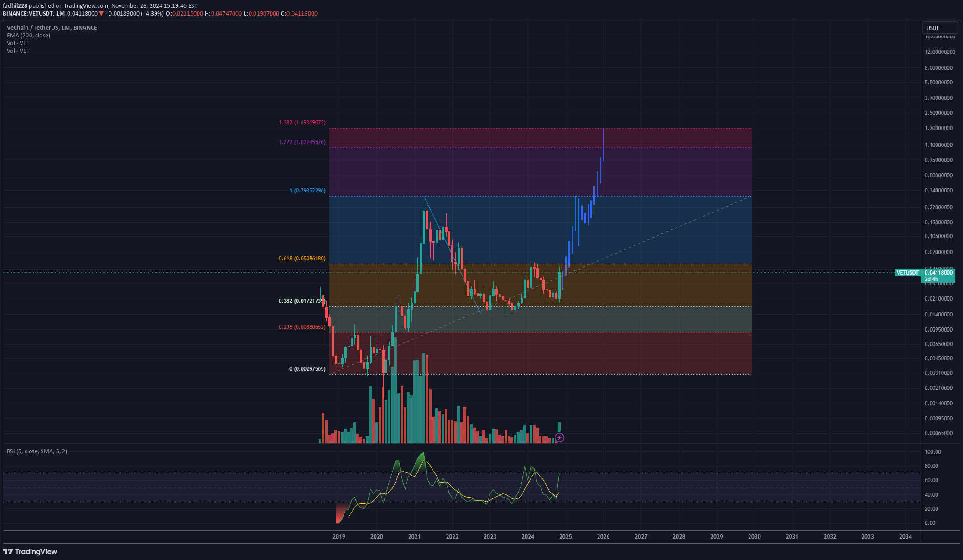This screenshot has width=963, height=560.
Task: Click the second Vol · VET indicator label
Action: pos(18,51)
